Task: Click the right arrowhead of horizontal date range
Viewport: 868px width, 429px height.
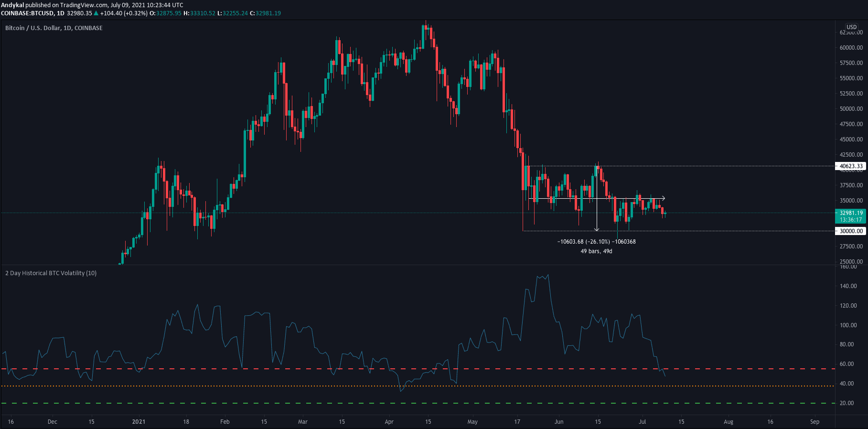Action: point(663,198)
